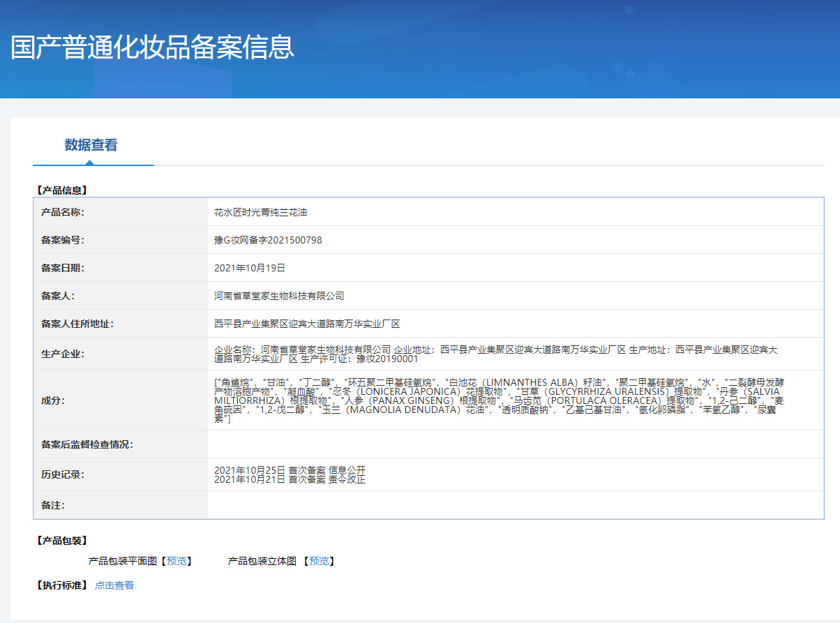Open the 预览 link for 产品包装立体图
The image size is (840, 623).
click(x=320, y=561)
